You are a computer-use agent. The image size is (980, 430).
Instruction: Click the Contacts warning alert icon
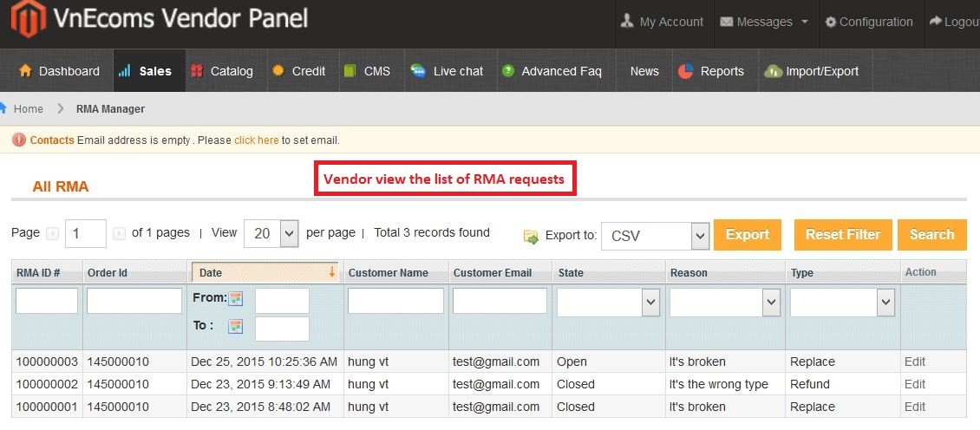click(x=19, y=140)
